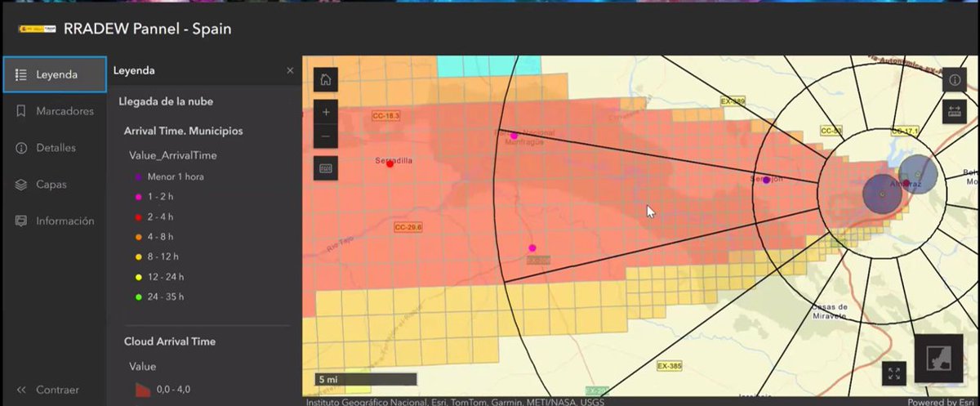Image resolution: width=980 pixels, height=406 pixels.
Task: Open the Capas sidebar tab
Action: tap(54, 185)
